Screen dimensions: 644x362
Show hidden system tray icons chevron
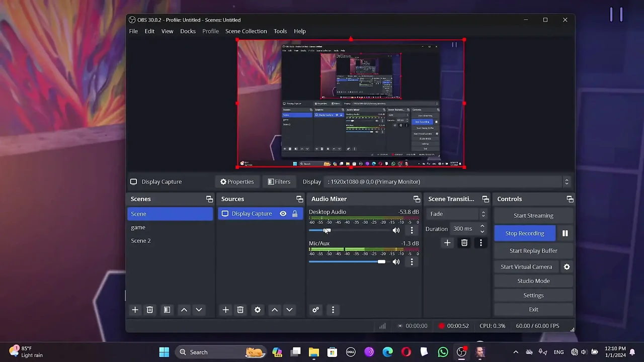[516, 352]
